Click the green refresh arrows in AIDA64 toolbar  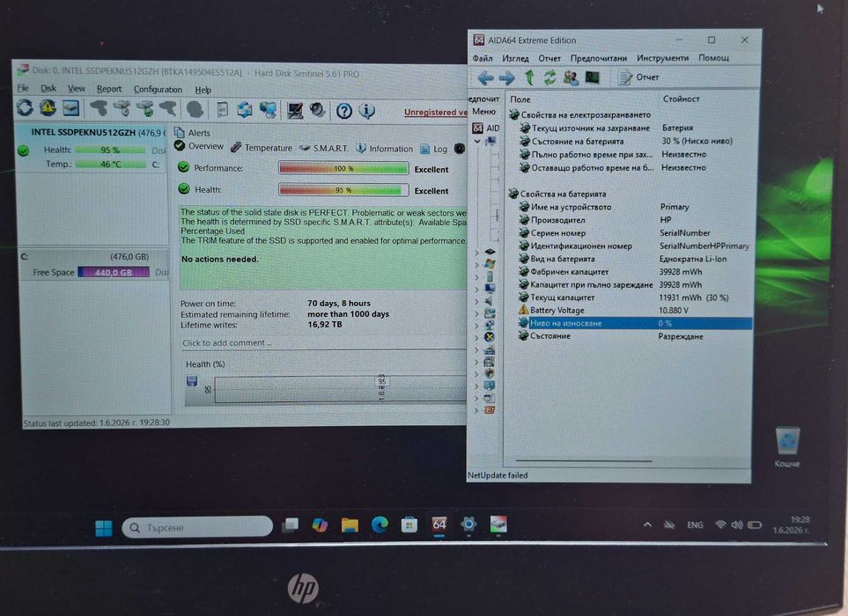coord(549,77)
